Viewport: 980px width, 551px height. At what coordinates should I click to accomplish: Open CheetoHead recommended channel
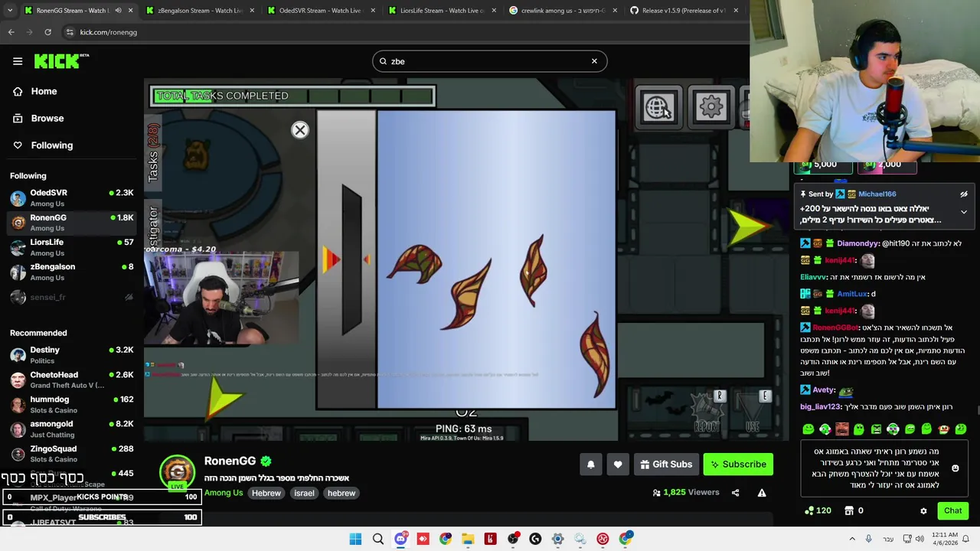click(72, 380)
